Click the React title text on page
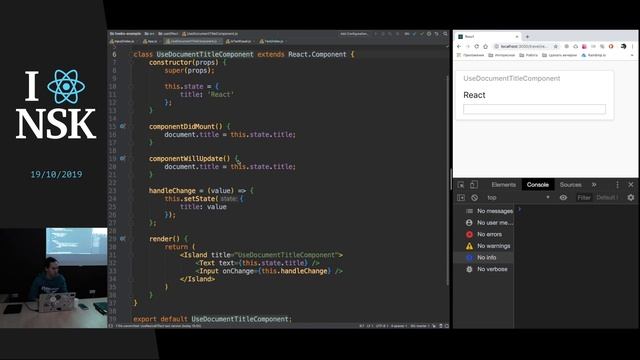The image size is (640, 360). pos(474,95)
